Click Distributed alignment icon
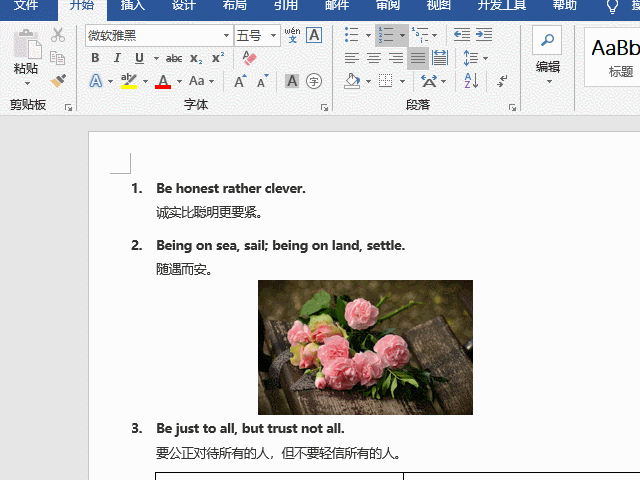Image resolution: width=640 pixels, height=480 pixels. coord(440,58)
